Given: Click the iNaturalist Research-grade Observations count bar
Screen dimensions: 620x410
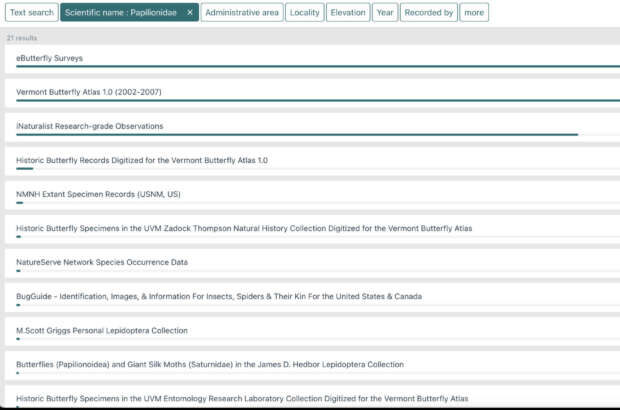Looking at the screenshot, I should [296, 135].
